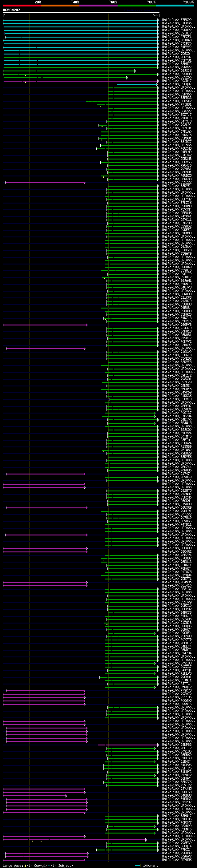This screenshot has width=197, height=868.
Task: Select the UniRef100_A5YM56 label
Action: [177, 860]
